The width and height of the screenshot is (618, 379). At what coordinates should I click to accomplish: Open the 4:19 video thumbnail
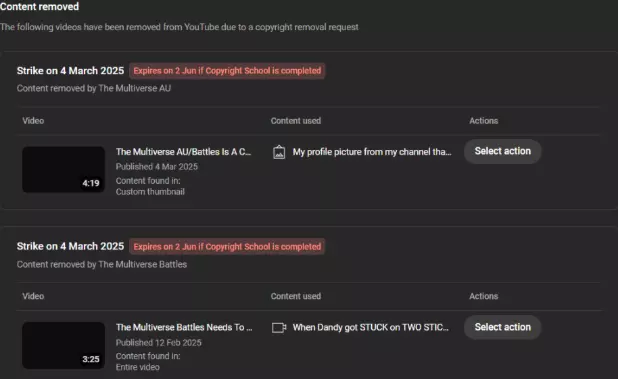[x=63, y=169]
